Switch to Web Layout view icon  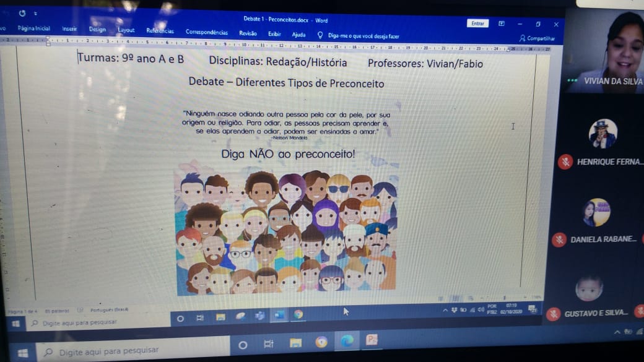pos(471,298)
